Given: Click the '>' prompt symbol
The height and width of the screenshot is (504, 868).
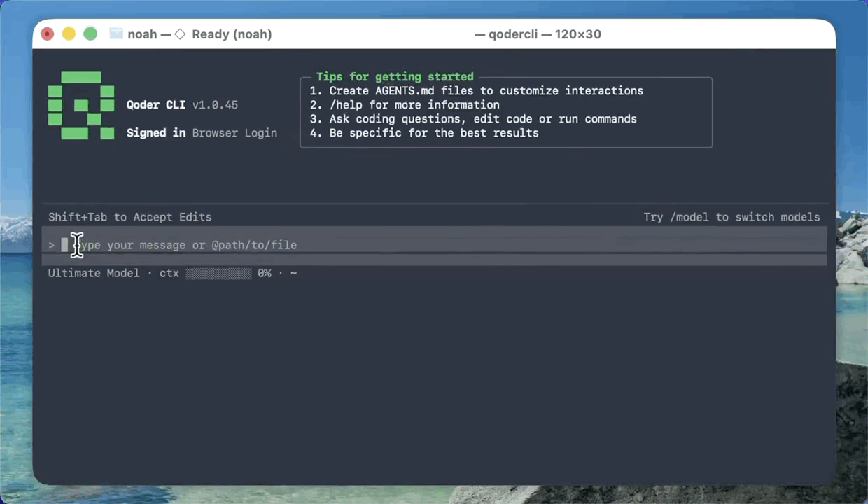Looking at the screenshot, I should click(x=52, y=245).
